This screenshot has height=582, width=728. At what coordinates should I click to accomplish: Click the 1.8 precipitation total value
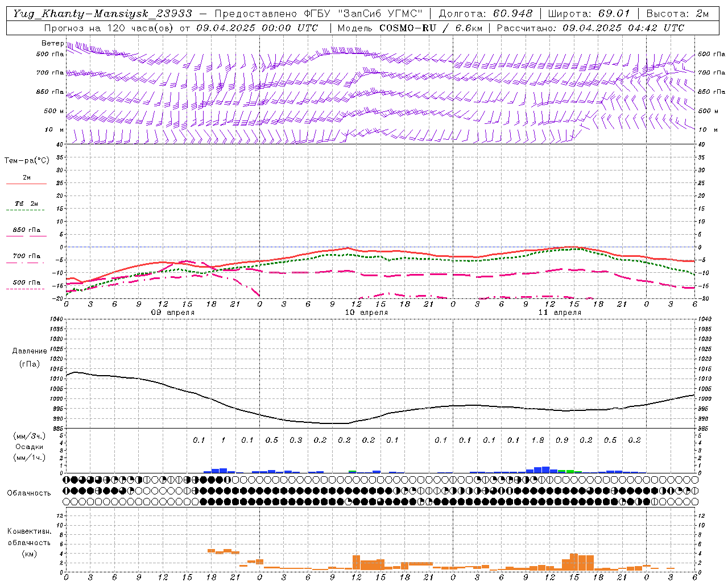[x=537, y=440]
